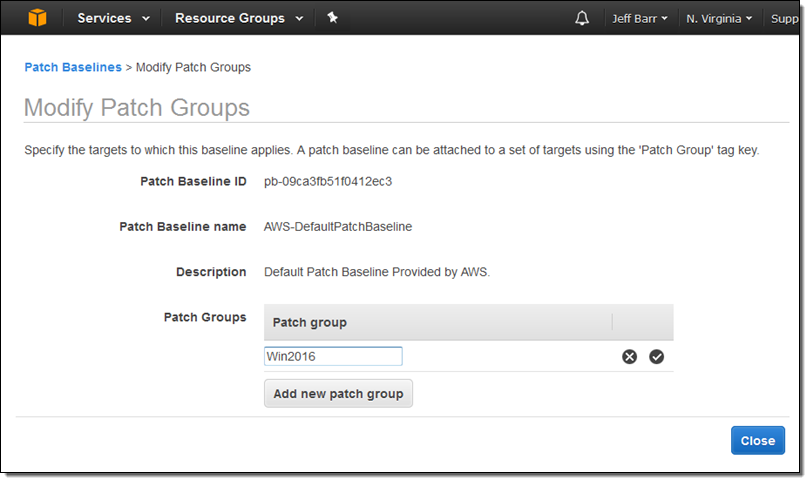Open the AWS console home cube icon

37,18
